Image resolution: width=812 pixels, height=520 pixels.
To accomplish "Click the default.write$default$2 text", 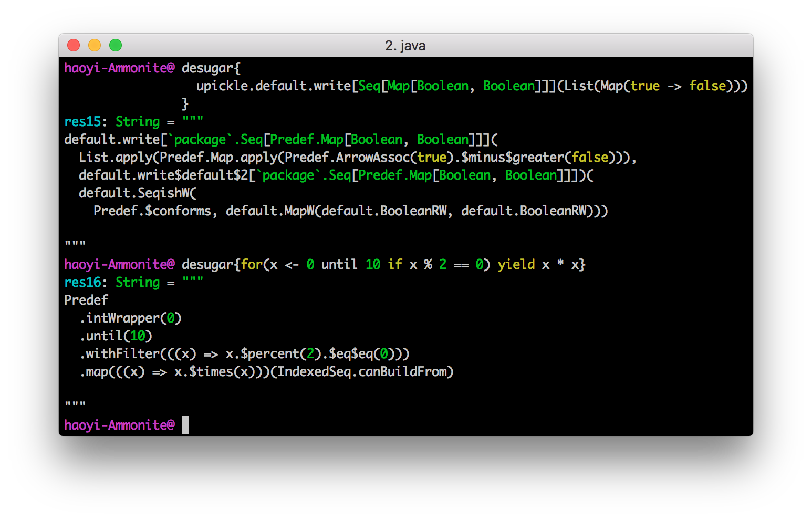I will [163, 175].
